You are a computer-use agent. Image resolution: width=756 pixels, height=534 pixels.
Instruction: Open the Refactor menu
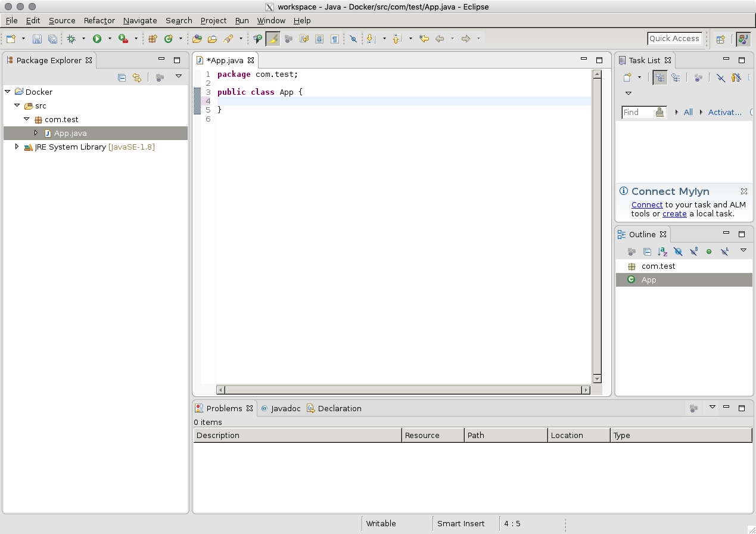point(99,20)
